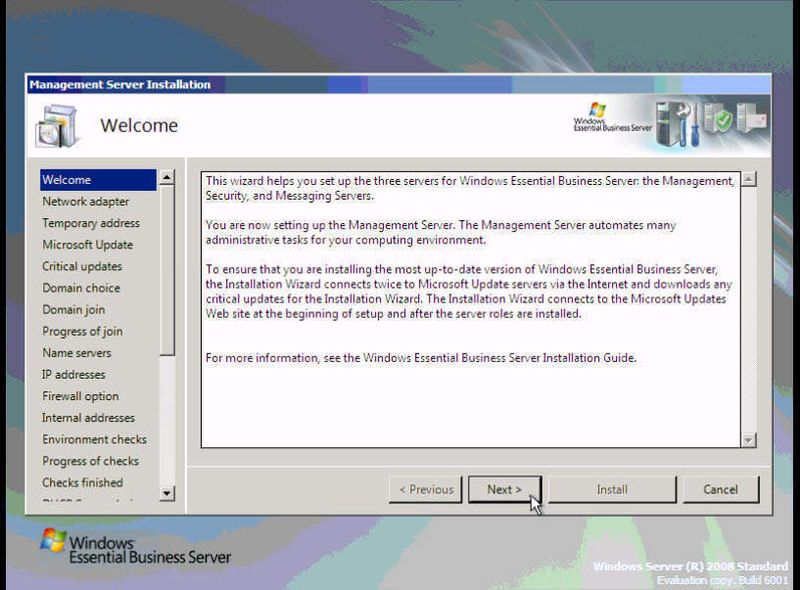This screenshot has width=800, height=590.
Task: Select the Domain join step
Action: click(73, 310)
